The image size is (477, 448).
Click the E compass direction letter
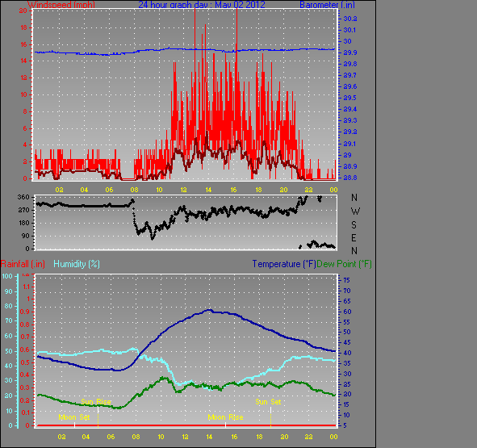click(354, 238)
